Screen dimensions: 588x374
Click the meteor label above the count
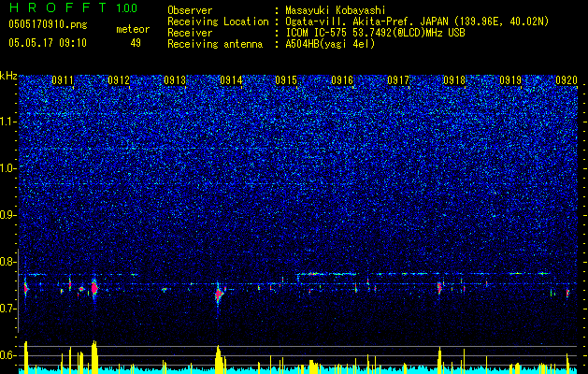(133, 29)
